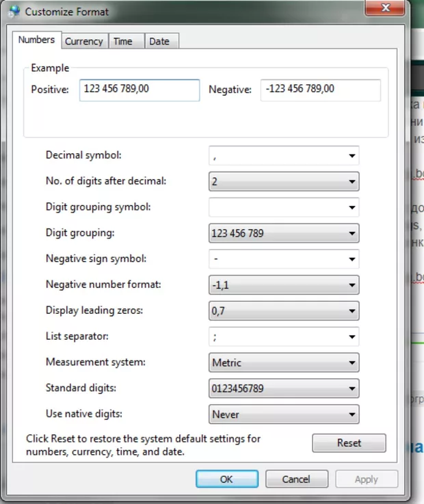Screen dimensions: 424x504
Task: Expand No. of digits after decimal dropdown
Action: click(x=284, y=181)
